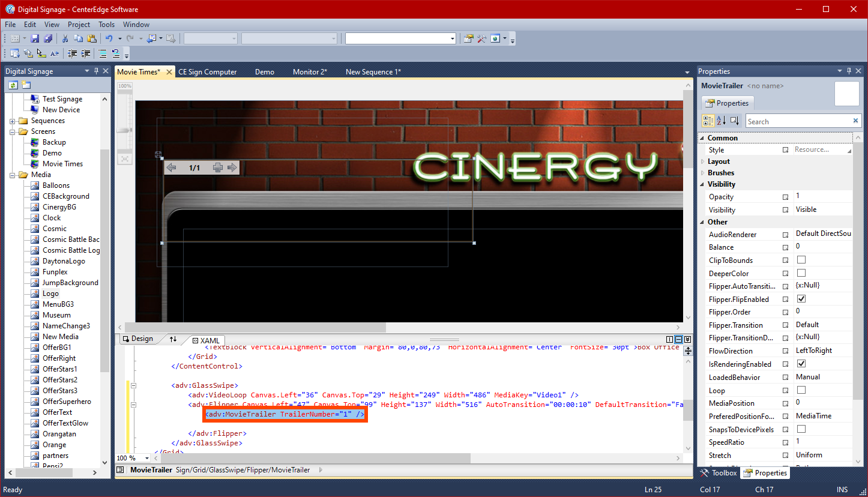Click the Paste clipboard icon
The height and width of the screenshot is (497, 868).
click(x=91, y=38)
